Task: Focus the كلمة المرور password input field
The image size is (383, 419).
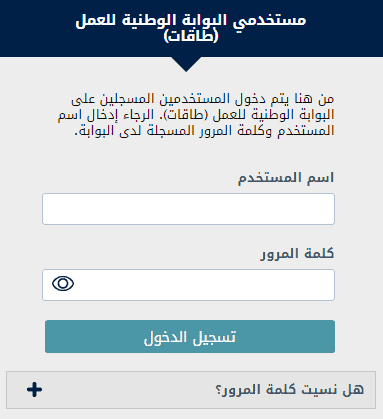Action: (188, 285)
